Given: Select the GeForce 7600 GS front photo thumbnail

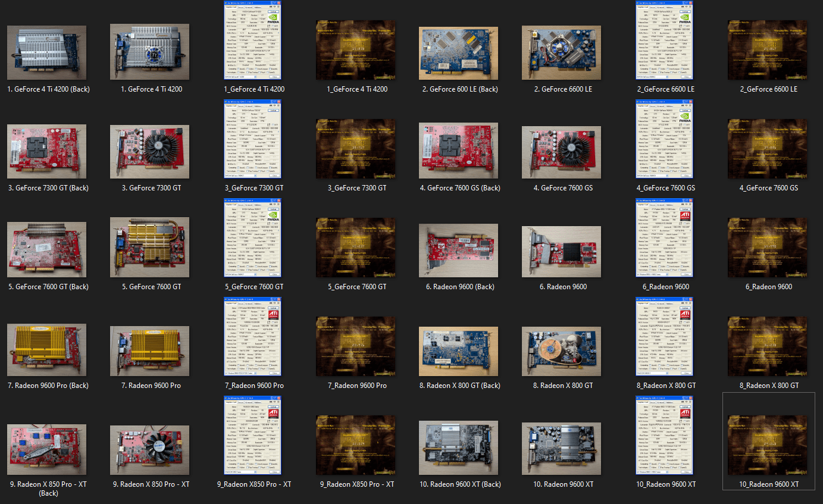Looking at the screenshot, I should (561, 151).
